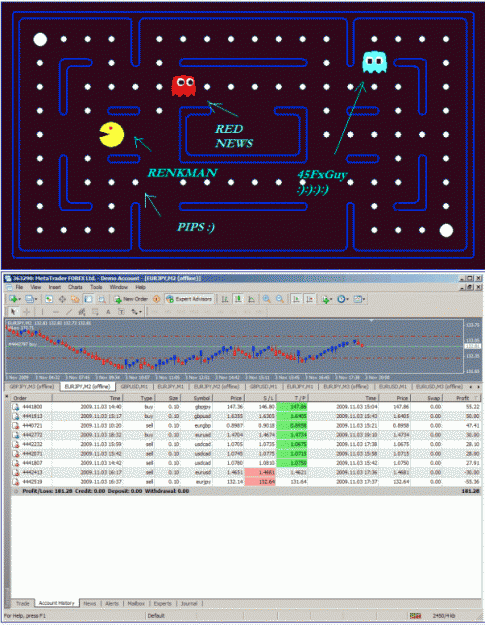Zoom in on the chart
The image size is (485, 625).
(266, 299)
